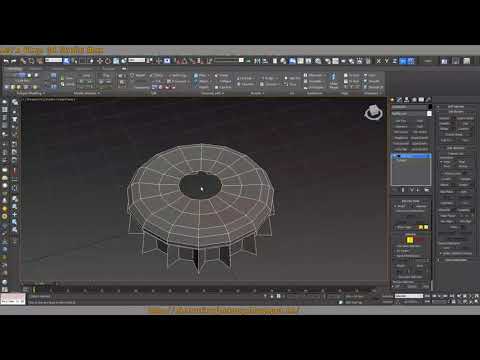Toggle the Percent Snap button

[x=192, y=61]
